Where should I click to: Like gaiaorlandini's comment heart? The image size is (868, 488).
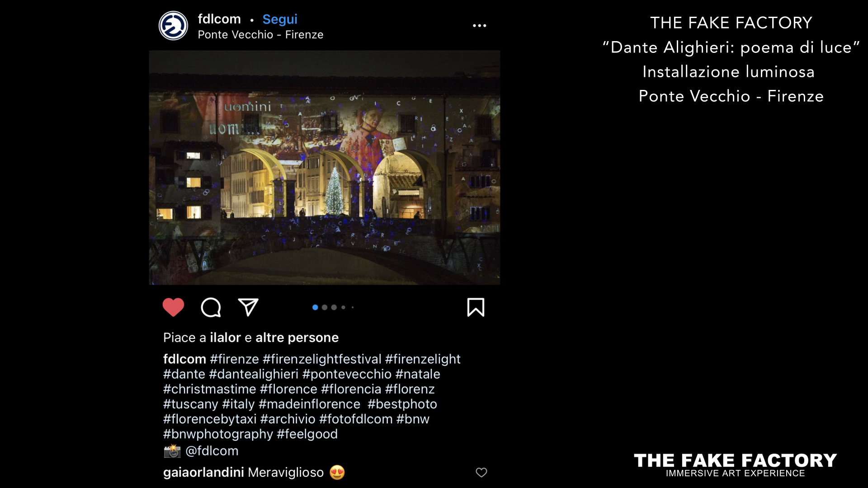(481, 472)
